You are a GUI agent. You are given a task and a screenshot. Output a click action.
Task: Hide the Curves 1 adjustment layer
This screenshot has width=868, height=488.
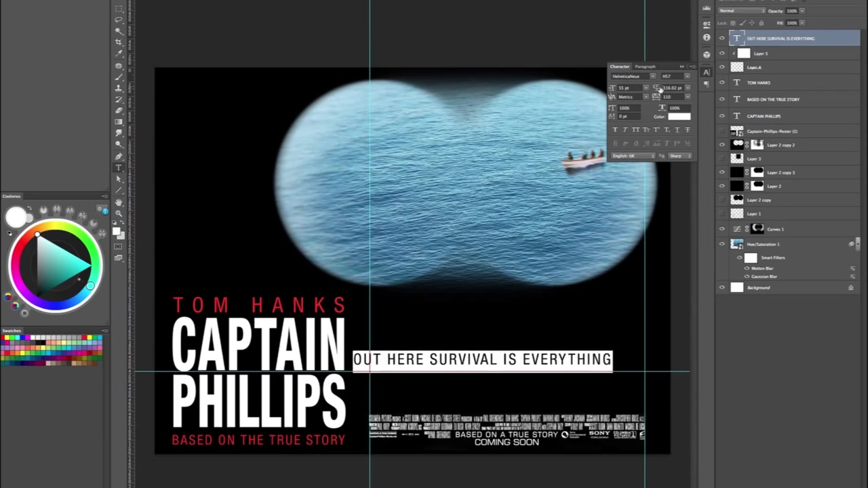coord(722,229)
